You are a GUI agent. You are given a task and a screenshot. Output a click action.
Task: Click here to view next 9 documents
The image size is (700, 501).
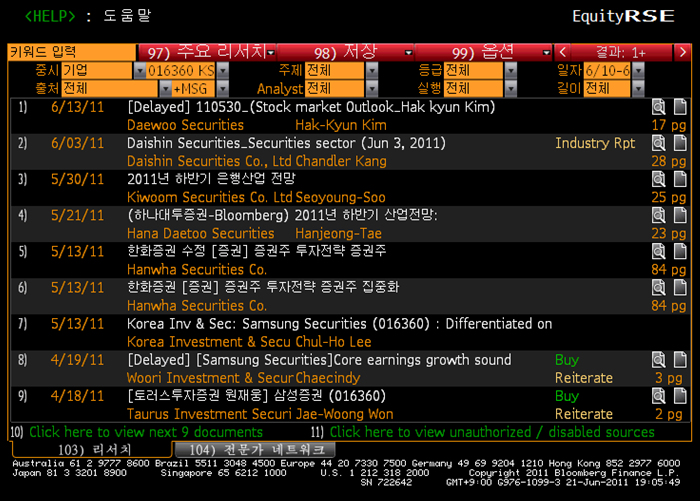click(x=146, y=432)
